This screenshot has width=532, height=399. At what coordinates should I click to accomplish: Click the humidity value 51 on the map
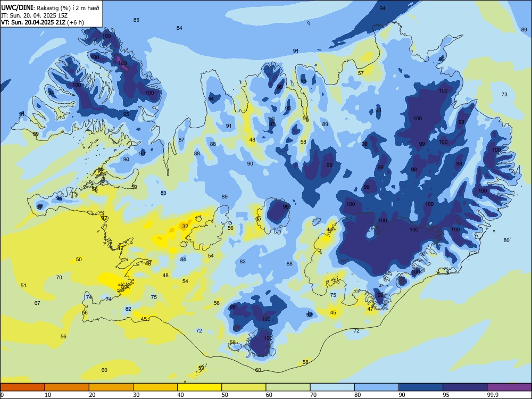point(23,285)
